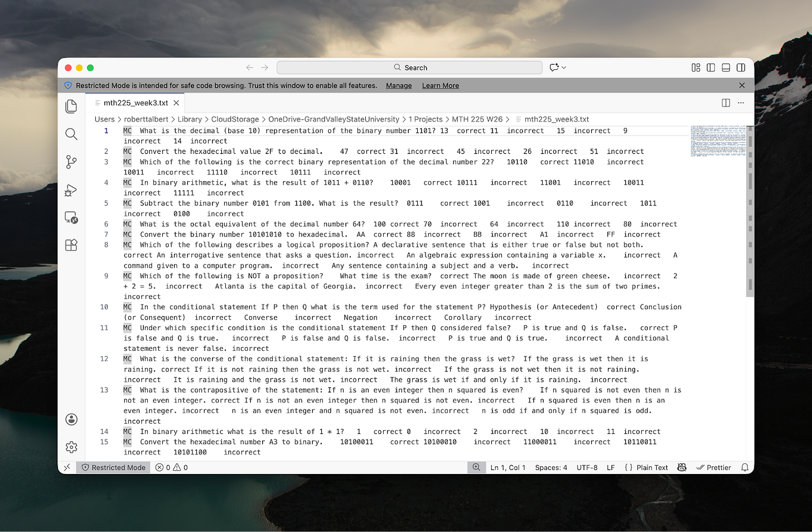
Task: Click the Learn More link in the banner
Action: [440, 85]
